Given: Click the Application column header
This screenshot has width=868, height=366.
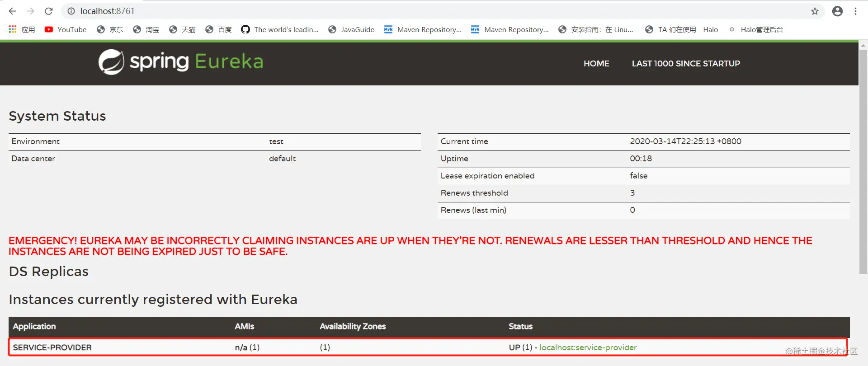Looking at the screenshot, I should click(x=34, y=326).
